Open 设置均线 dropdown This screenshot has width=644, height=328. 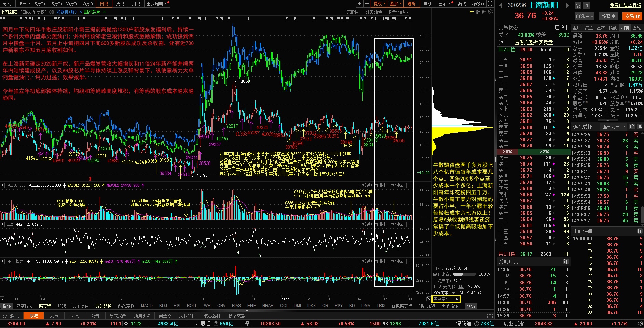[398, 12]
